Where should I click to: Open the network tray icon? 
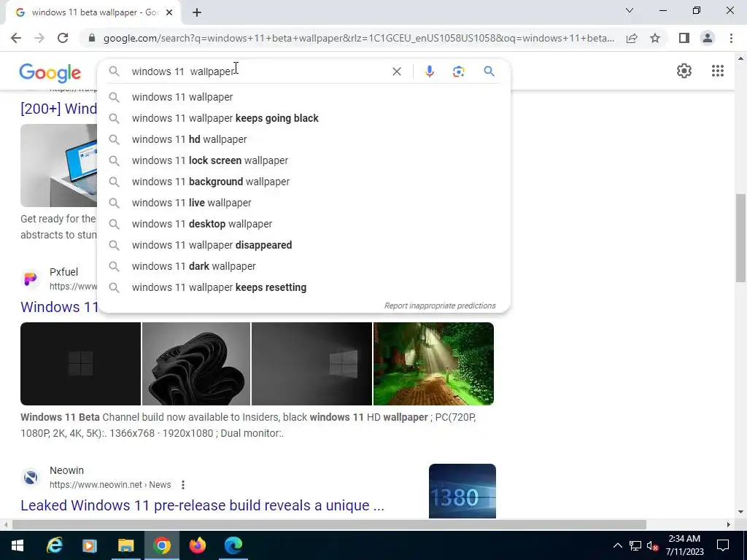coord(635,545)
